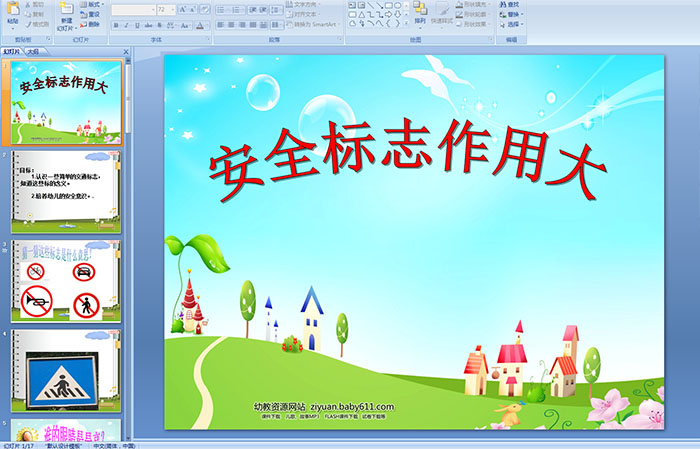
Task: Toggle Italic formatting
Action: 126,25
